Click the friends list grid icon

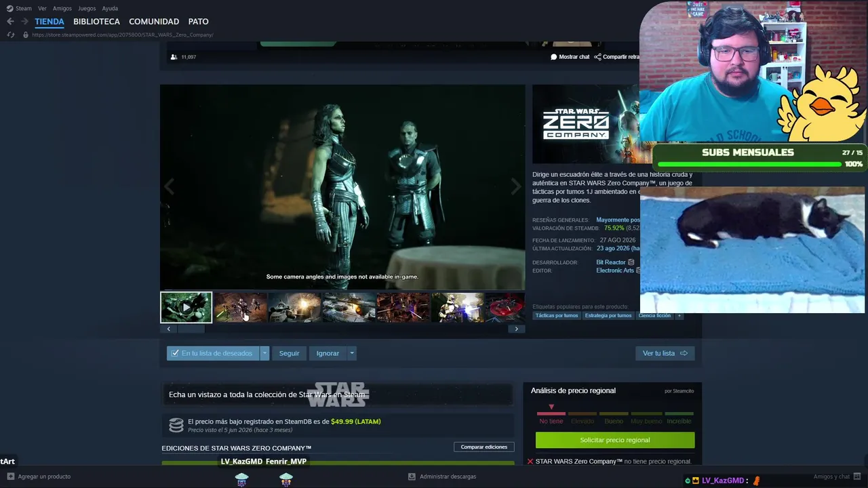pos(857,476)
